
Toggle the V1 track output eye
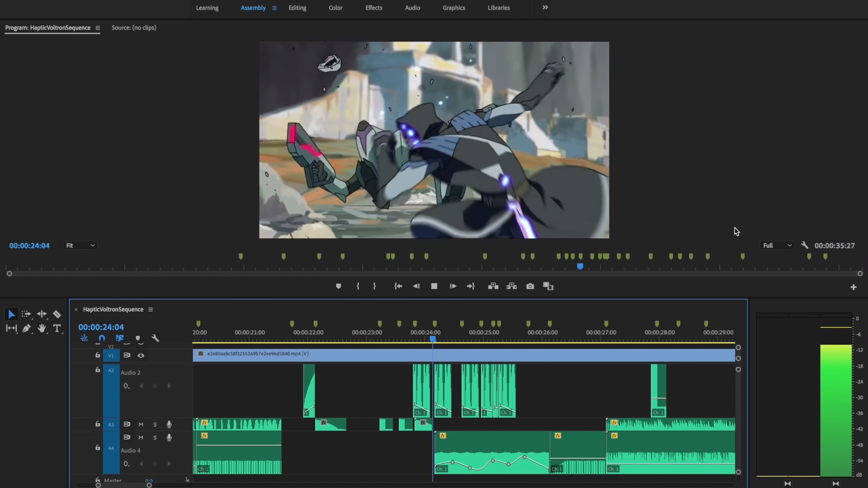(141, 356)
